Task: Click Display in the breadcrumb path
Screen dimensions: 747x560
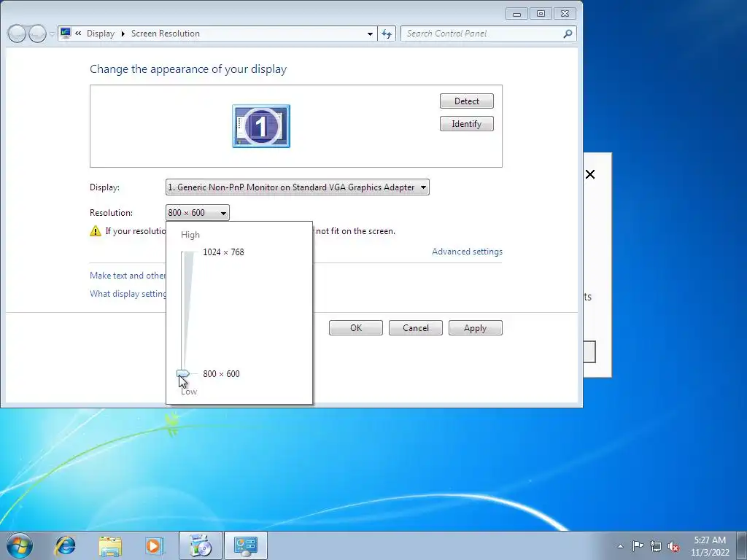Action: (x=101, y=34)
